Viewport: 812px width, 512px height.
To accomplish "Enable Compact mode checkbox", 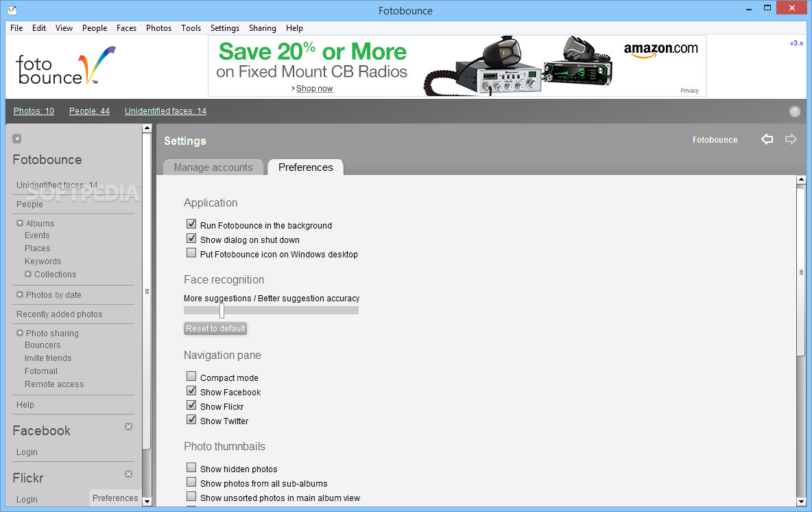I will 191,377.
